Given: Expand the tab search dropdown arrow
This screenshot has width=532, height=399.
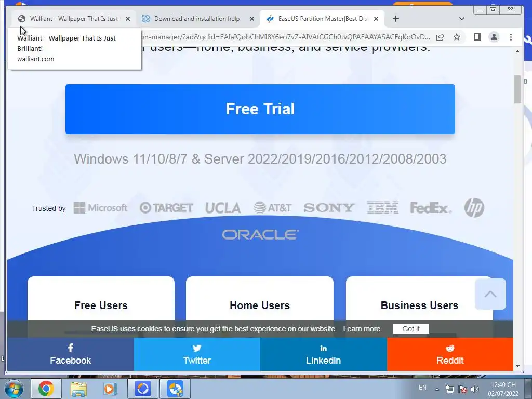Looking at the screenshot, I should click(461, 19).
